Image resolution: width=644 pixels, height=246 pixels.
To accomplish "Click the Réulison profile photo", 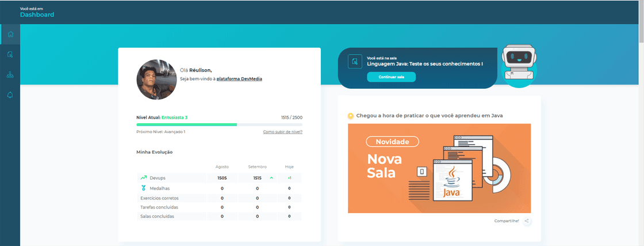I will (x=156, y=80).
